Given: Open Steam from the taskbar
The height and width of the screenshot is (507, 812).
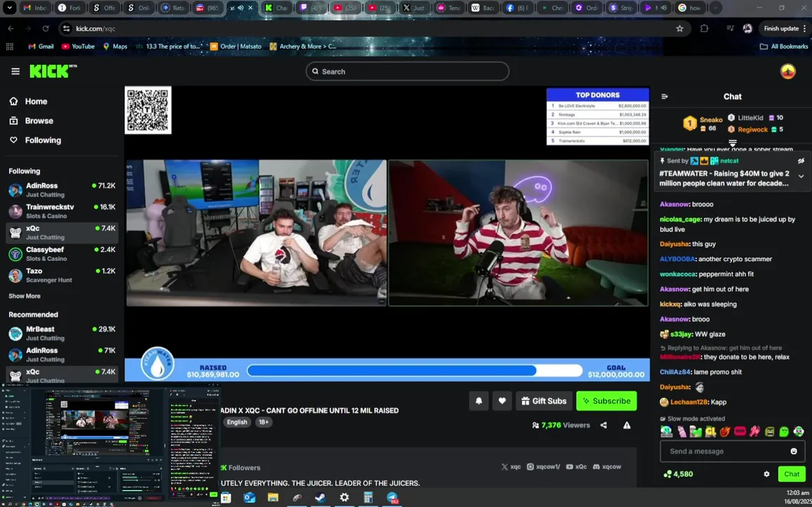Looking at the screenshot, I should [321, 498].
